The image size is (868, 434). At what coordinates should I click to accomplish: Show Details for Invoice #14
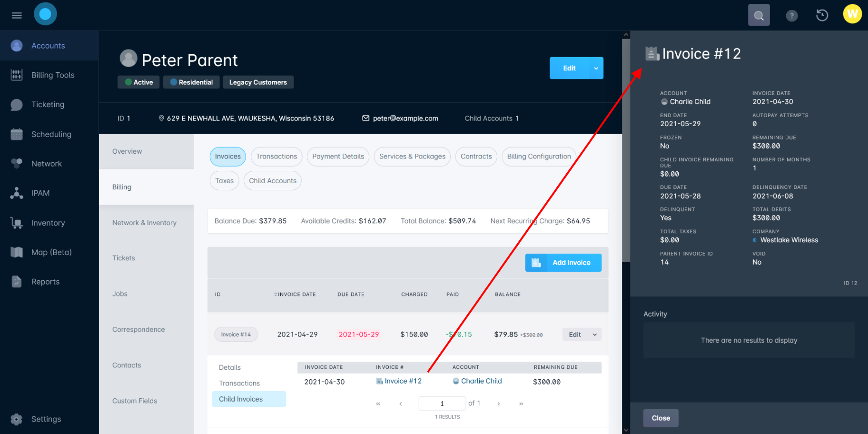tap(230, 367)
